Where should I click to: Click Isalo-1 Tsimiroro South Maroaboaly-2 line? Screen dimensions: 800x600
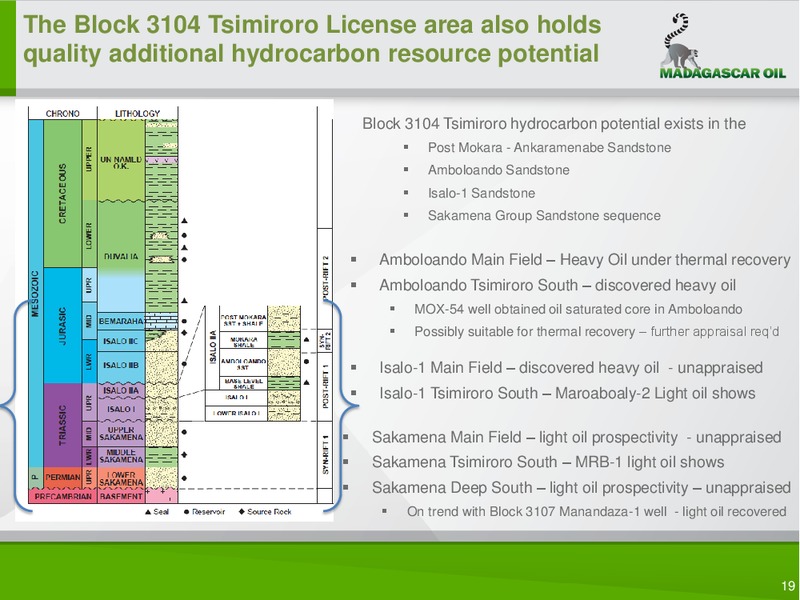click(x=567, y=393)
